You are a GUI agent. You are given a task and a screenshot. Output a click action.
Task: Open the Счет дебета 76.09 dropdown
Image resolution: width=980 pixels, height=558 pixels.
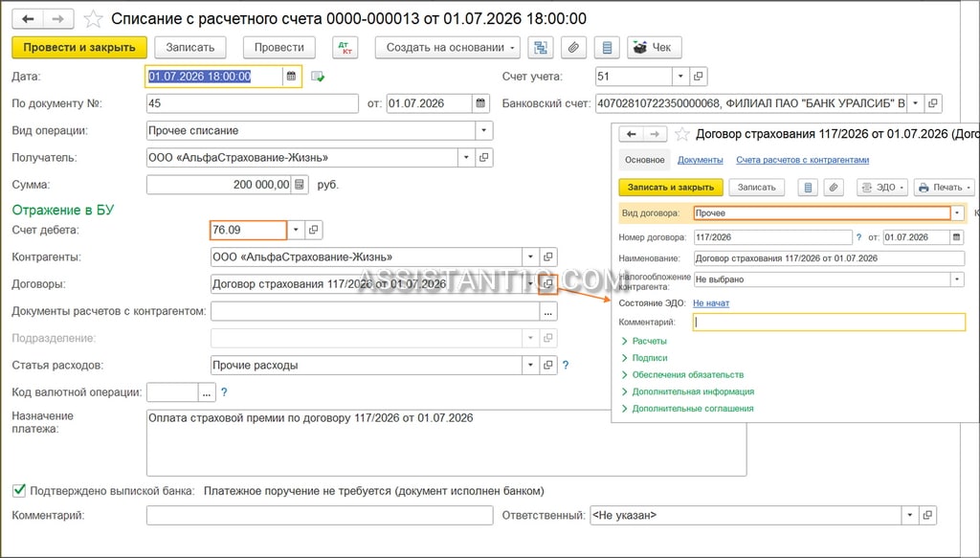tap(296, 230)
